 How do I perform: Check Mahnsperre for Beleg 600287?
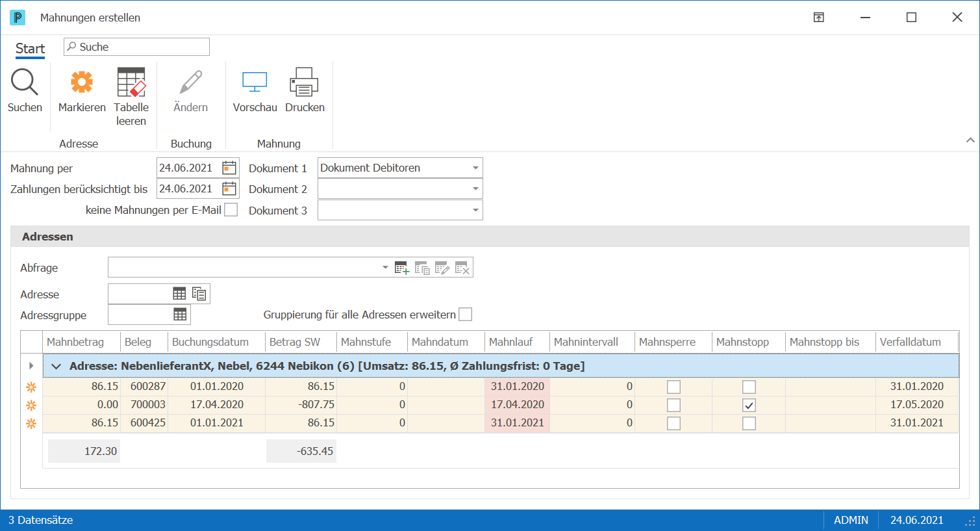[673, 387]
